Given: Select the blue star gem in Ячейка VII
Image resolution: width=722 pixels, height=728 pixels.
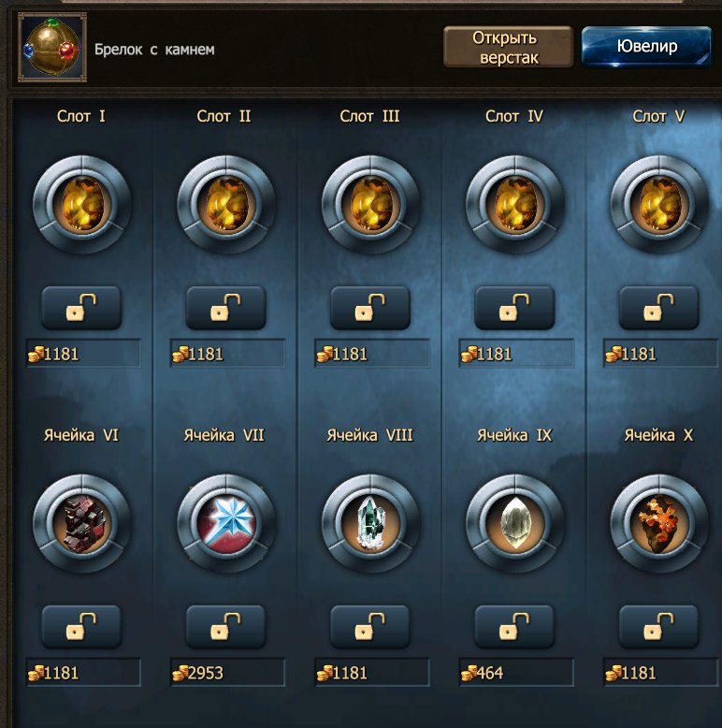Looking at the screenshot, I should (x=226, y=523).
